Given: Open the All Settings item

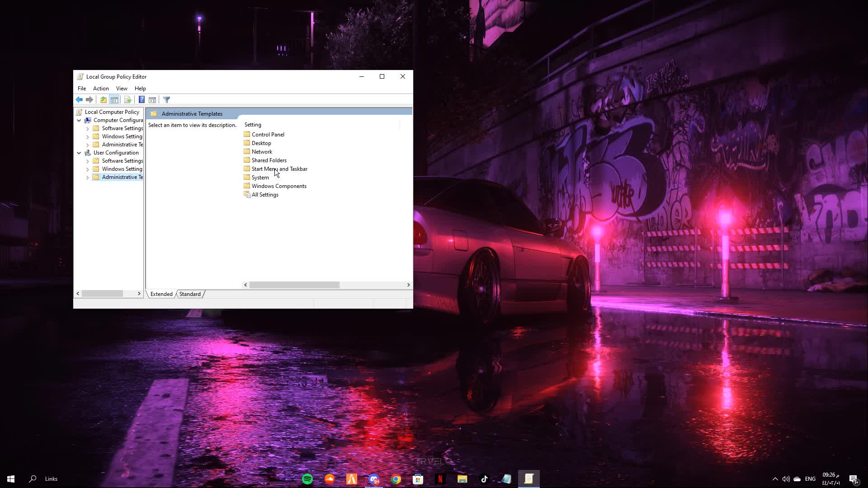Looking at the screenshot, I should click(x=265, y=194).
